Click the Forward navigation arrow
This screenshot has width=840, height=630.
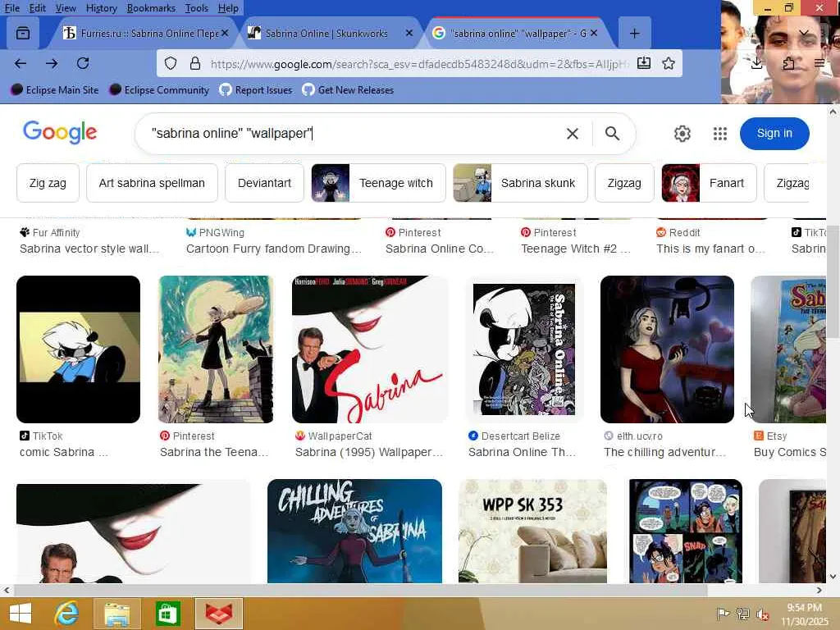coord(52,64)
